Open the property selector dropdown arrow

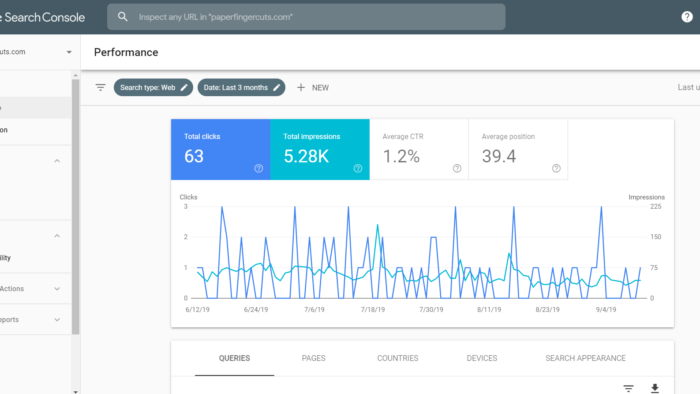point(69,52)
